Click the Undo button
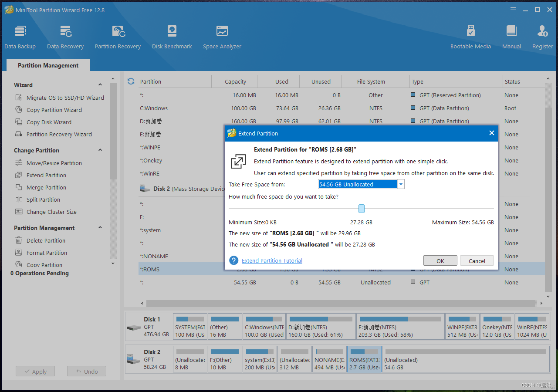The image size is (558, 392). (87, 372)
